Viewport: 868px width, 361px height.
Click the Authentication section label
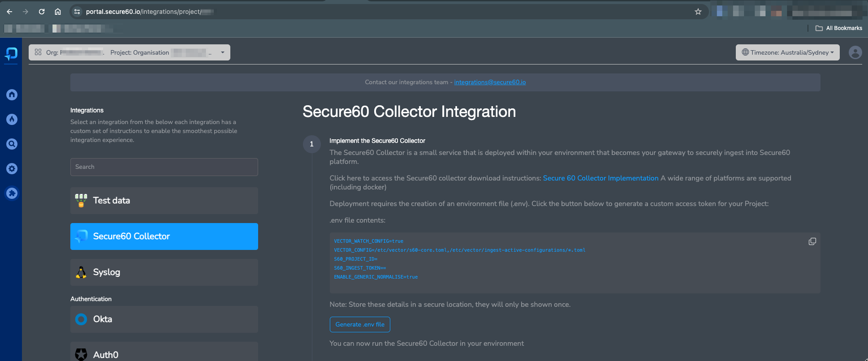coord(91,299)
